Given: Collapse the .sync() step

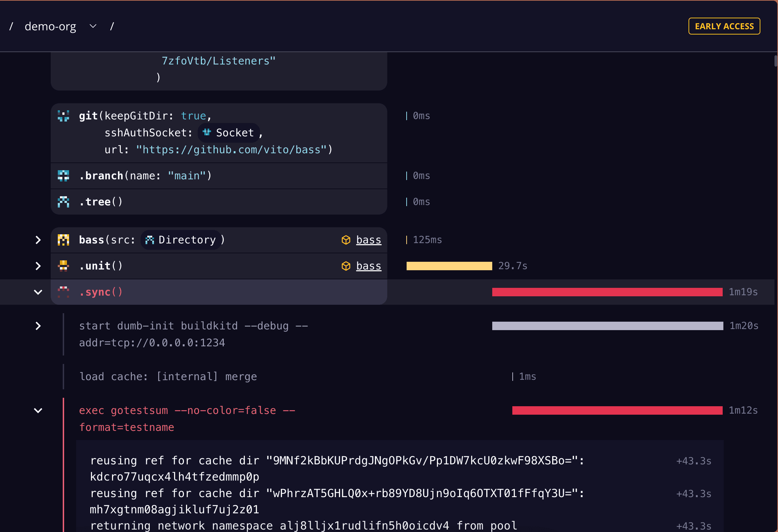Looking at the screenshot, I should coord(38,292).
